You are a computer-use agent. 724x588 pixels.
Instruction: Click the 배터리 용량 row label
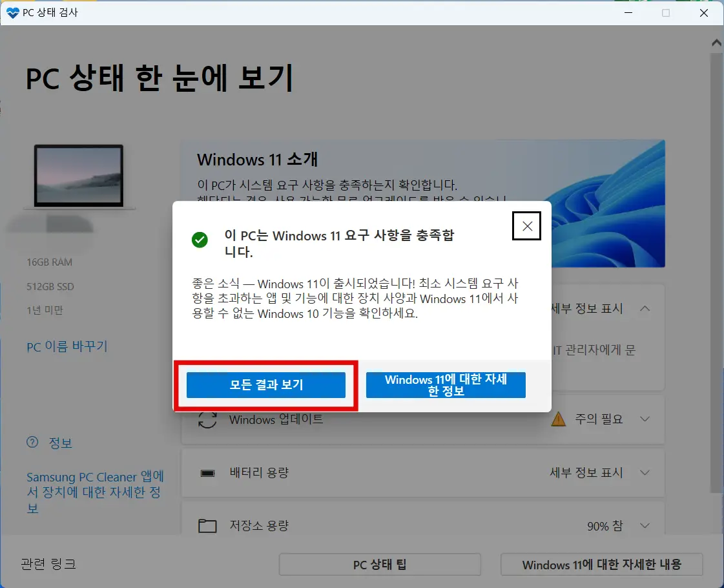259,472
